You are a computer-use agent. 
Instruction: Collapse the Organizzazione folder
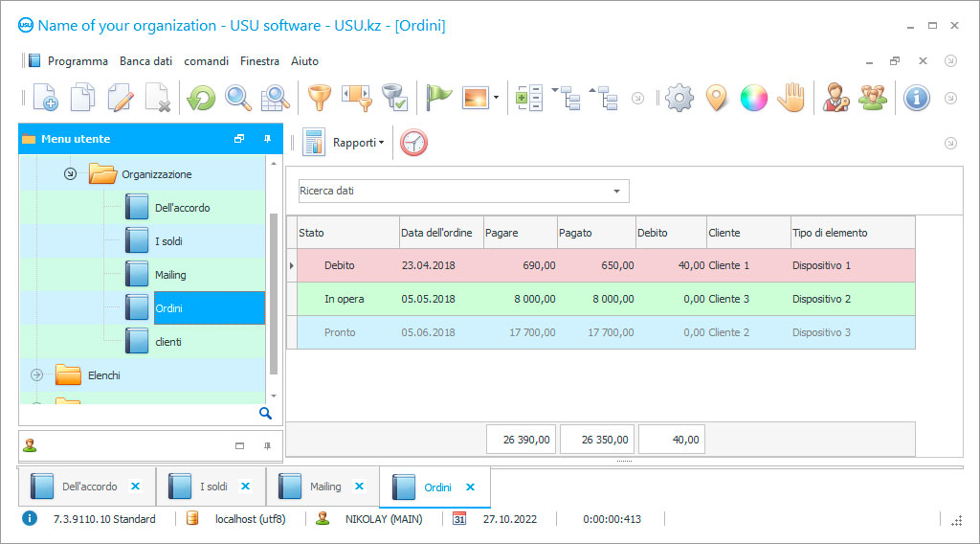tap(70, 173)
